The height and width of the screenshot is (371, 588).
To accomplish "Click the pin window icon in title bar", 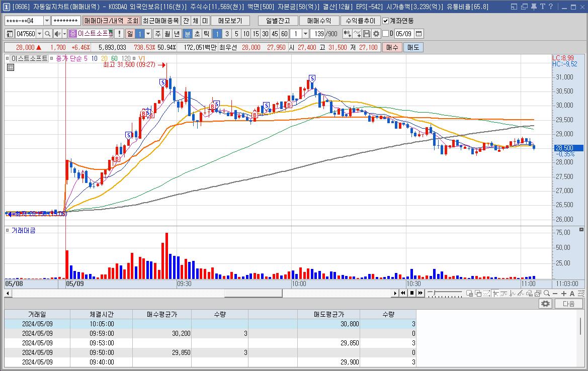I will click(534, 7).
